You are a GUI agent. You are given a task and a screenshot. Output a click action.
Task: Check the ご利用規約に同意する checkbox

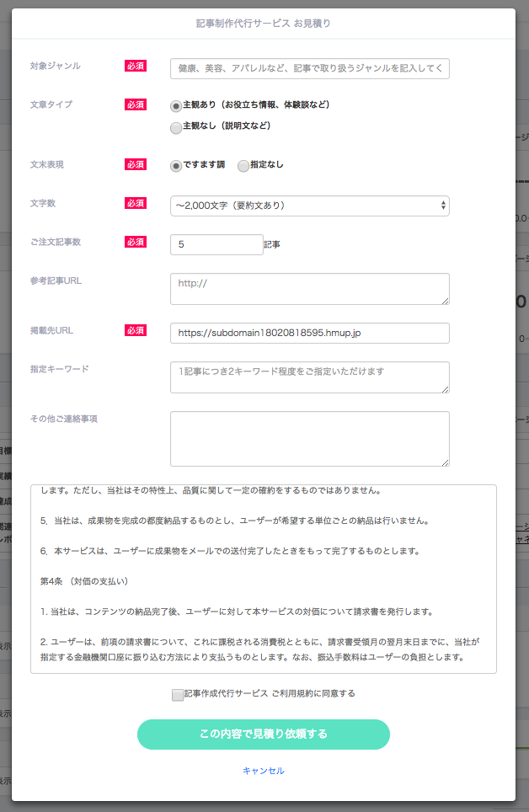point(178,694)
